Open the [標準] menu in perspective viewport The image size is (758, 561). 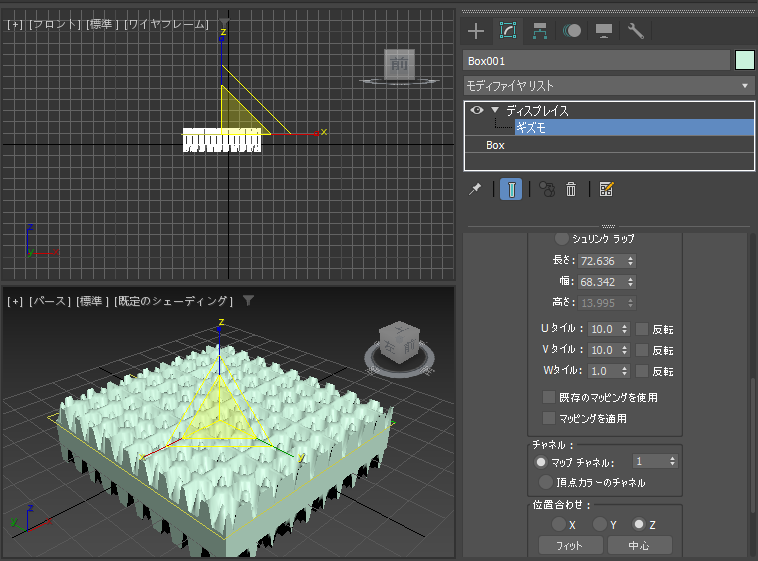click(x=92, y=301)
